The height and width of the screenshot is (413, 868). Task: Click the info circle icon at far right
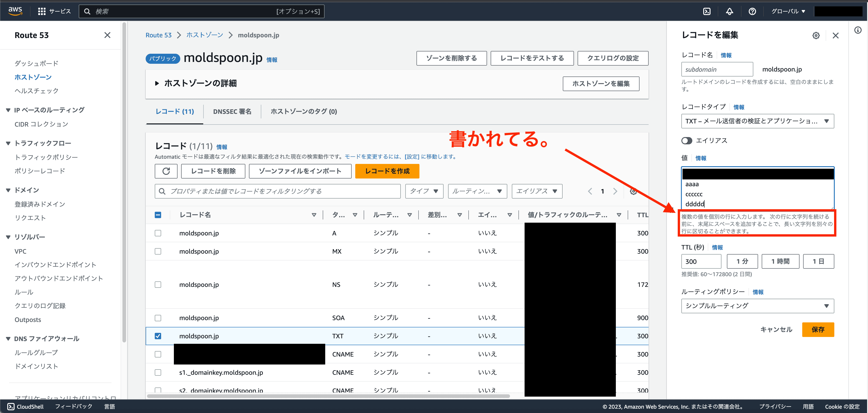pos(858,30)
